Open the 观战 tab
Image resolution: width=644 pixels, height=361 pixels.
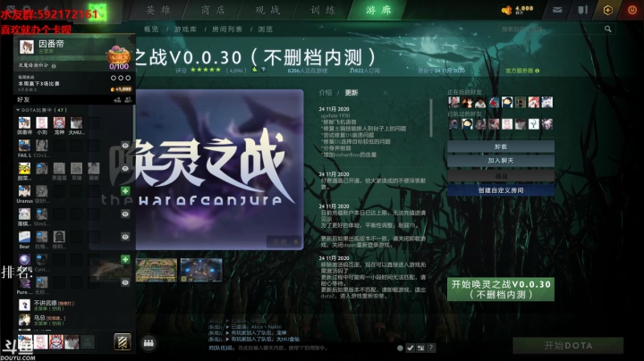267,10
